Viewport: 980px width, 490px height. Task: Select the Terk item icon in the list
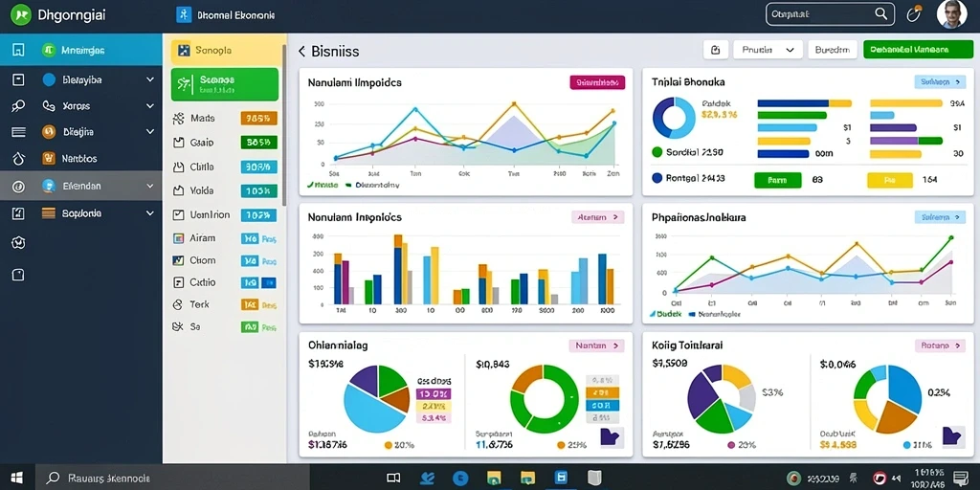coord(178,304)
